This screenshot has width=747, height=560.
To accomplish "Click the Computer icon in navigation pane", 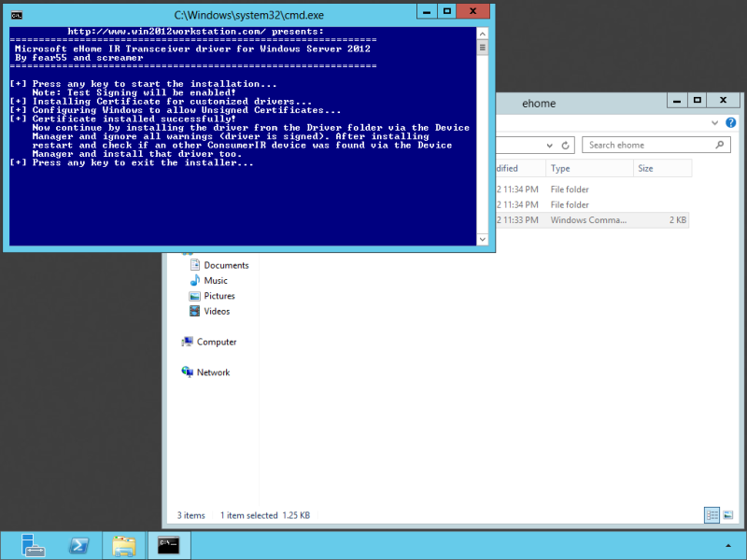I will pyautogui.click(x=188, y=342).
